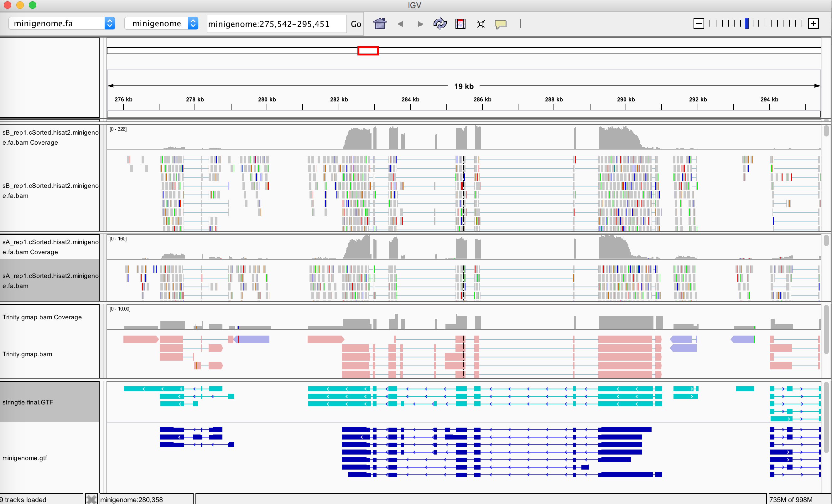Click the Go button
Viewport: 832px width, 504px height.
coord(356,24)
